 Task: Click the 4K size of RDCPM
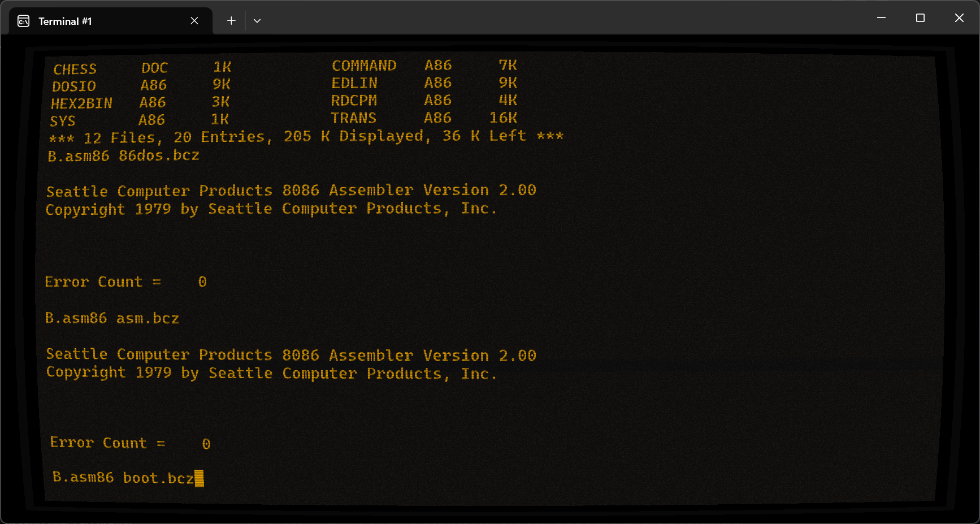508,100
